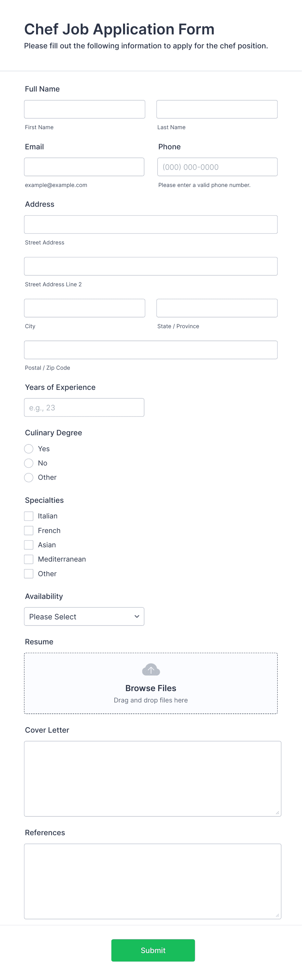302x980 pixels.
Task: Check the Mediterranean specialty option
Action: pyautogui.click(x=29, y=559)
